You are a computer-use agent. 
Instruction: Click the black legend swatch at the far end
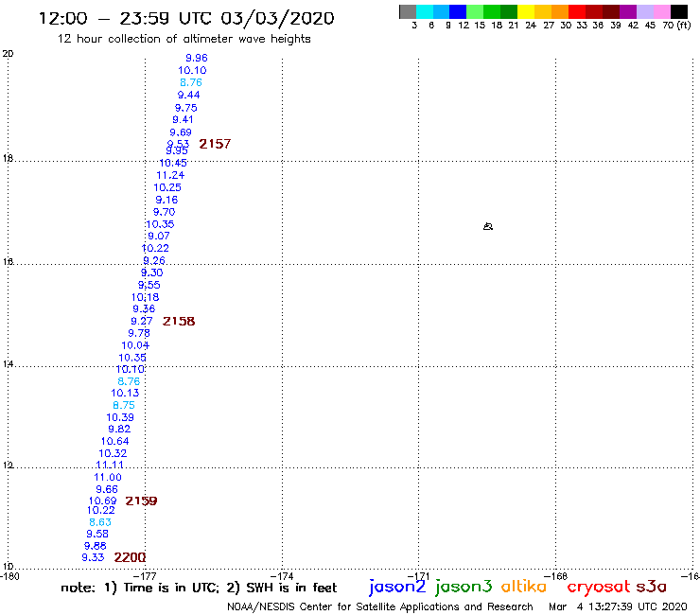(678, 11)
